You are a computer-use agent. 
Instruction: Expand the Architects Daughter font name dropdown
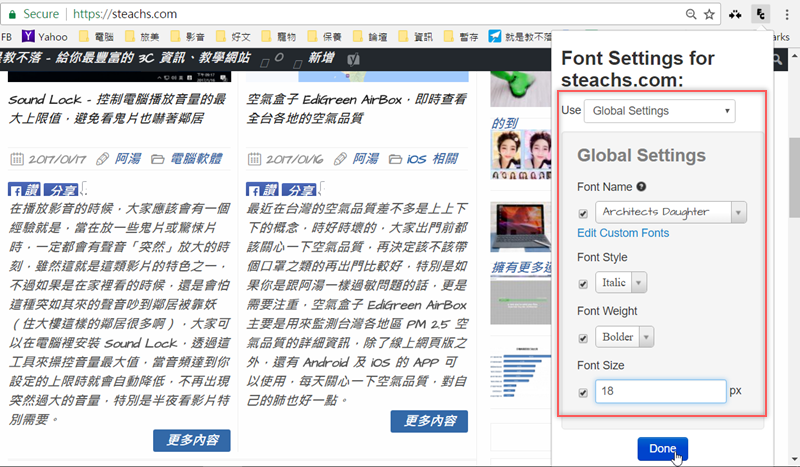[x=671, y=212]
